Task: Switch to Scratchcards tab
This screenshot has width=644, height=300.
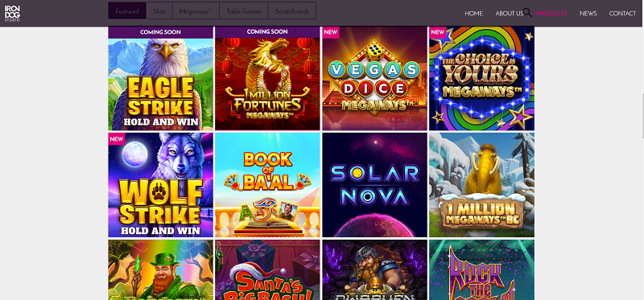Action: [292, 11]
